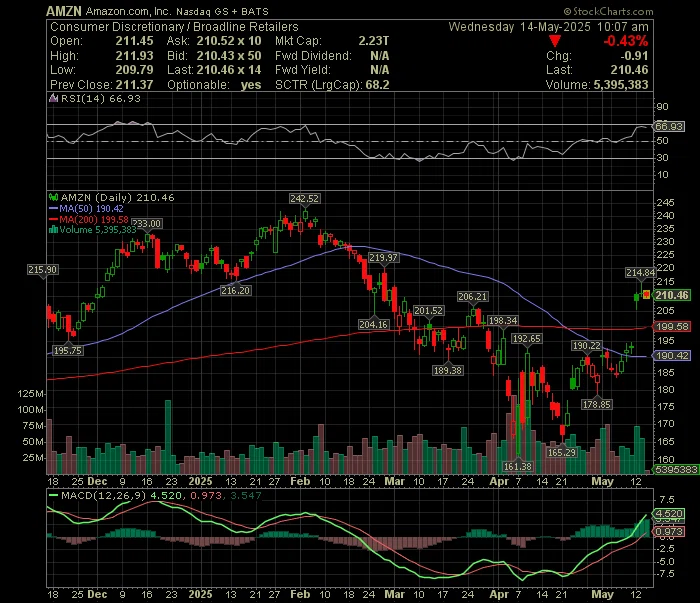Click the 189.38 price annotation
Image resolution: width=700 pixels, height=603 pixels.
(x=448, y=370)
